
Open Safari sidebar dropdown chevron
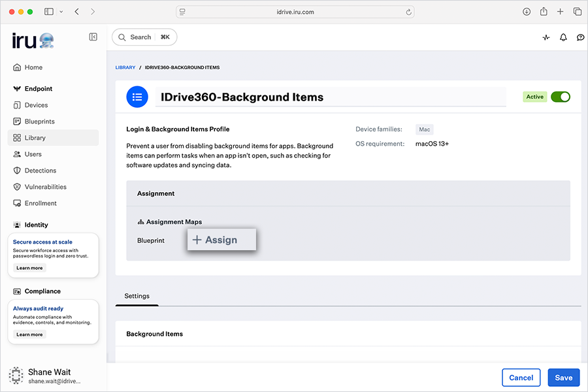click(61, 12)
